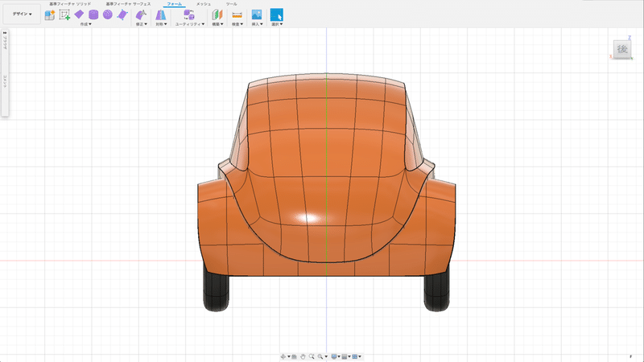The image size is (644, 362).
Task: Switch to the メッシュ (Mesh) tab
Action: coord(203,4)
